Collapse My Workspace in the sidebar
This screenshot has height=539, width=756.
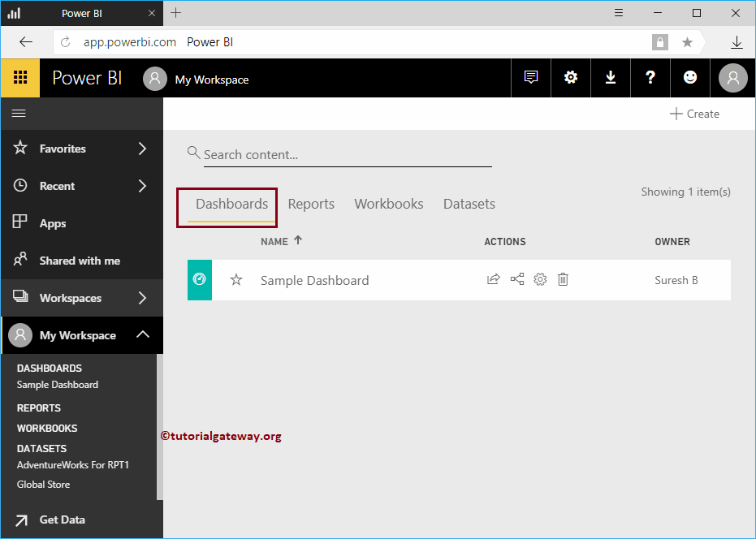click(143, 334)
